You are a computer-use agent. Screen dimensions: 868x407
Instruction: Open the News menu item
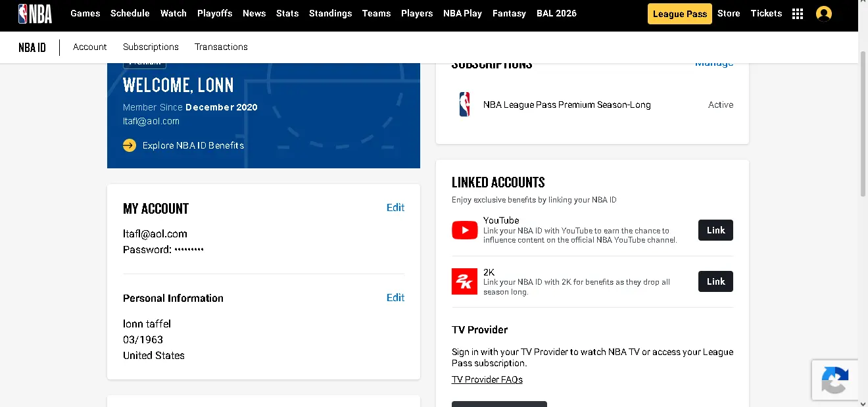pyautogui.click(x=254, y=13)
